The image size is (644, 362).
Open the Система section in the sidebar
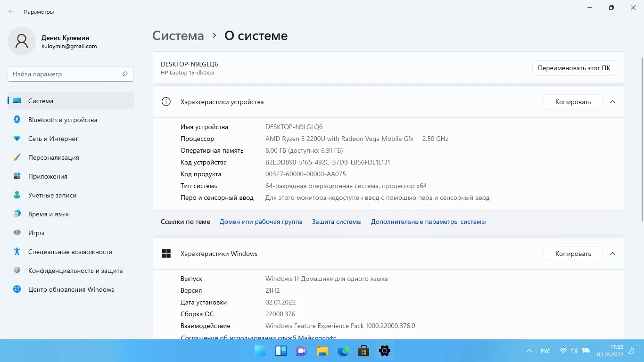71,101
